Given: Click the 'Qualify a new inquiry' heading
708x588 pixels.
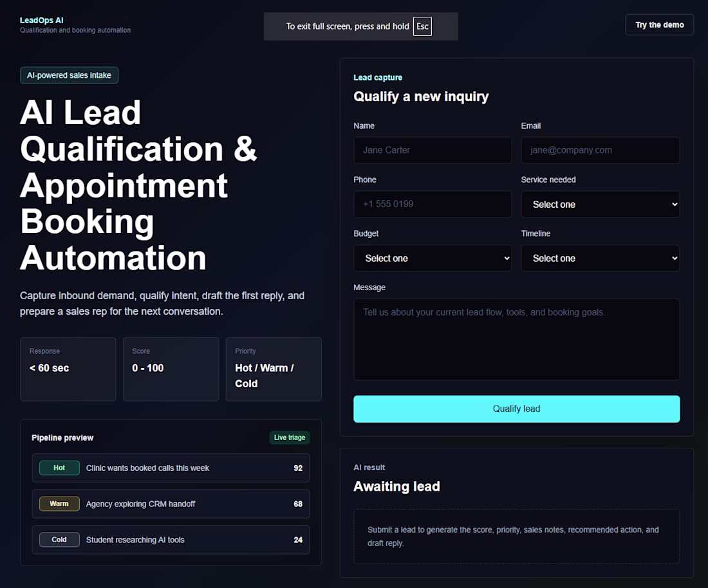Looking at the screenshot, I should [421, 96].
